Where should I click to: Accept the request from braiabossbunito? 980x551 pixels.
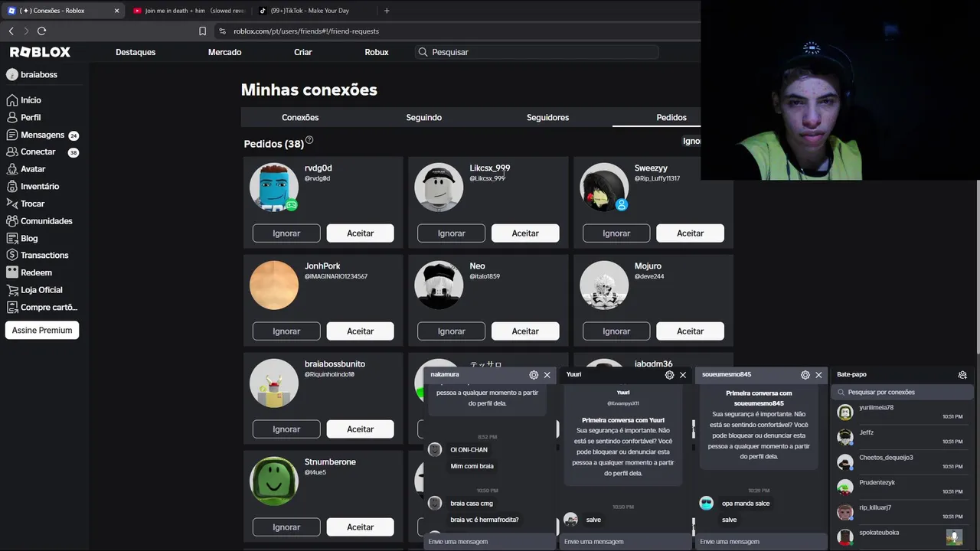361,429
